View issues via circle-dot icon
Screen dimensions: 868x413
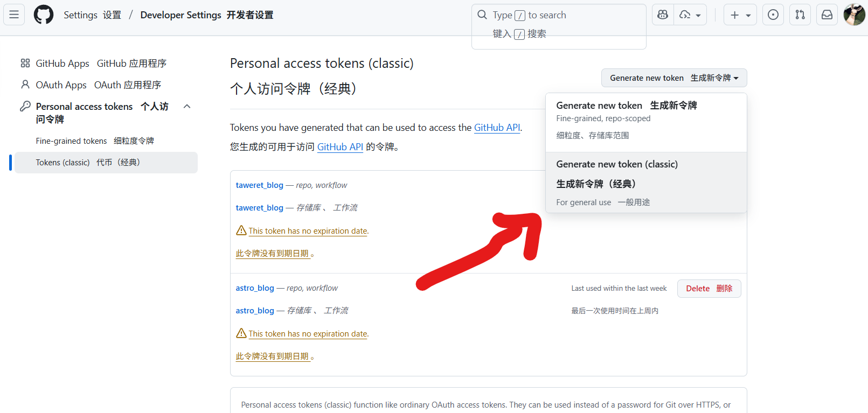(x=773, y=15)
